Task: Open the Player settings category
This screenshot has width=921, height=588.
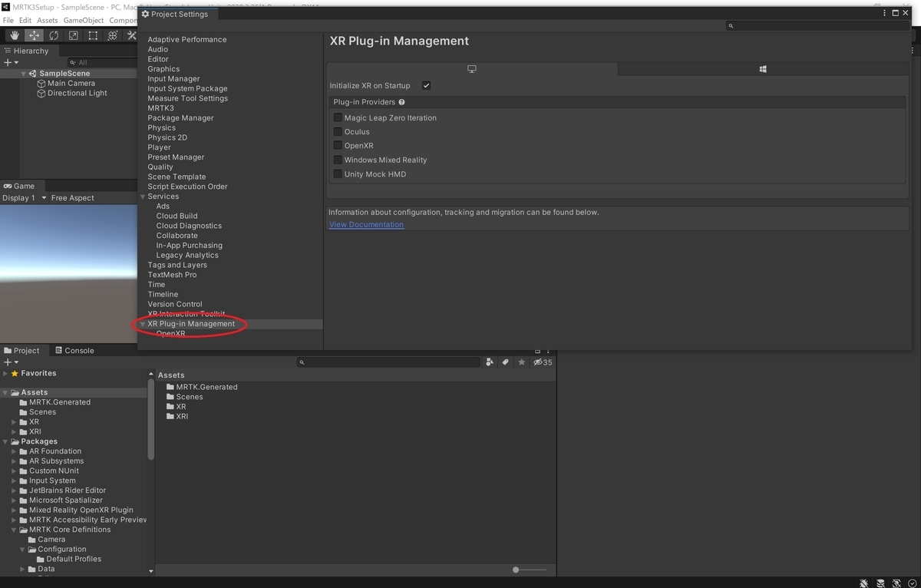Action: tap(159, 147)
